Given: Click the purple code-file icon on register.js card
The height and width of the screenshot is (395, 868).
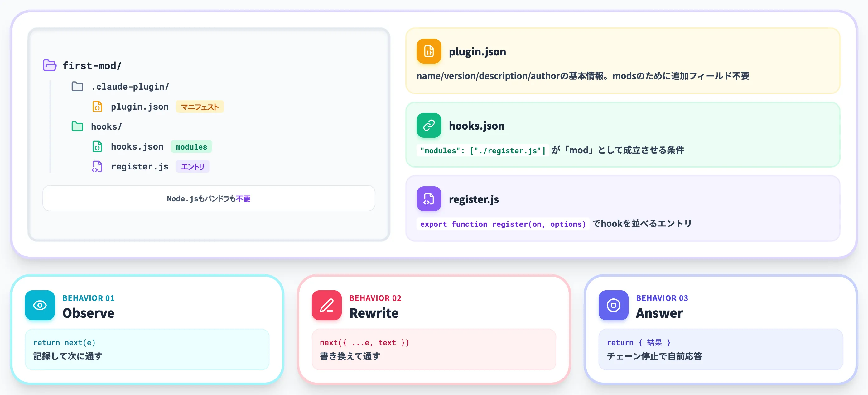Looking at the screenshot, I should (x=429, y=199).
